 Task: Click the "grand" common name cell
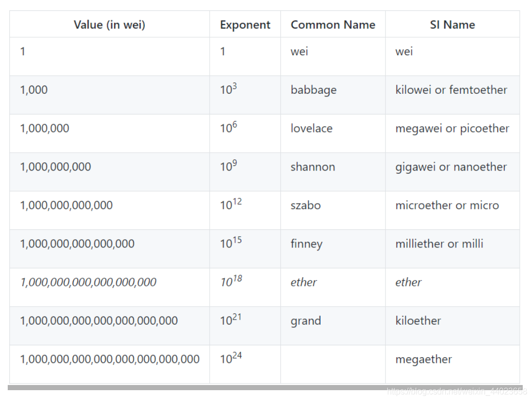(305, 321)
